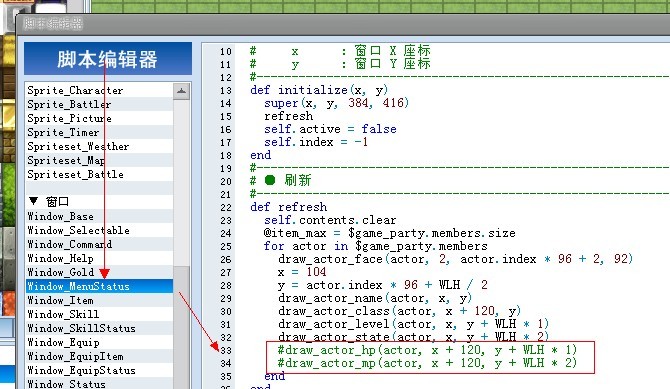Click draw_actor_class code line
Screen dimensions: 670x389
pyautogui.click(x=399, y=311)
